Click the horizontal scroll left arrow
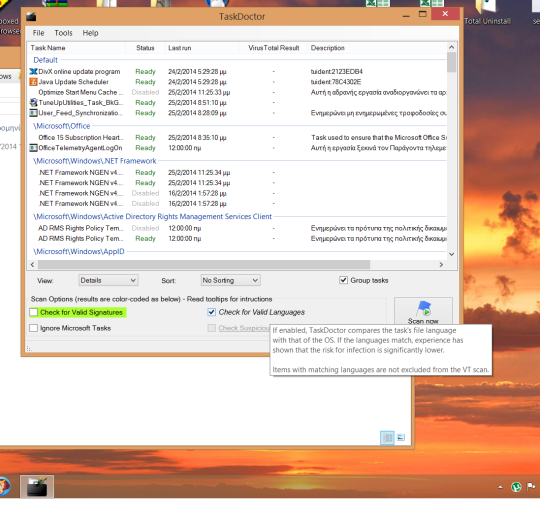The image size is (540, 517). pyautogui.click(x=32, y=265)
